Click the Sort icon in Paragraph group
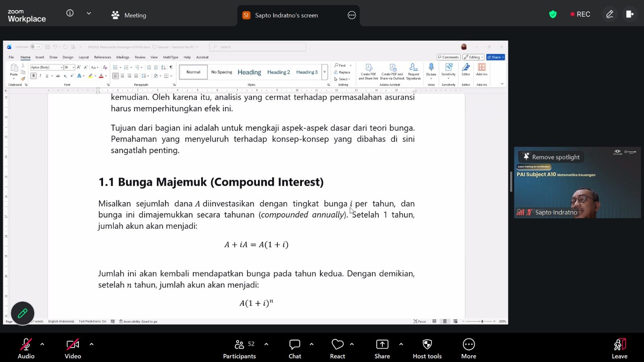This screenshot has height=362, width=644. [164, 67]
